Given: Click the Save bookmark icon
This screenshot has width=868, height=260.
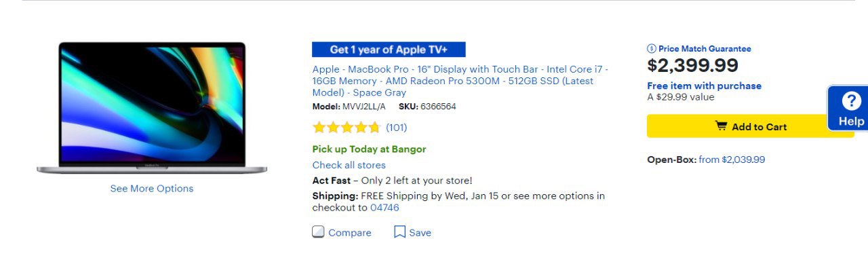Looking at the screenshot, I should click(x=400, y=232).
